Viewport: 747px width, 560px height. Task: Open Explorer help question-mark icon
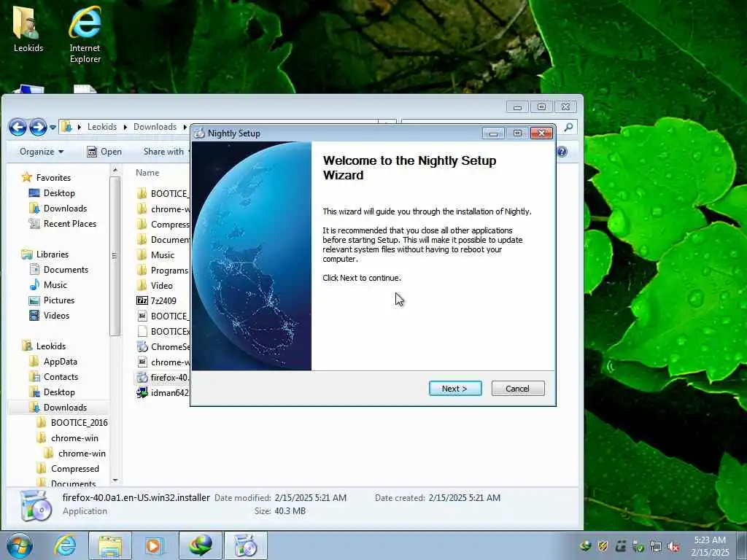pyautogui.click(x=562, y=152)
